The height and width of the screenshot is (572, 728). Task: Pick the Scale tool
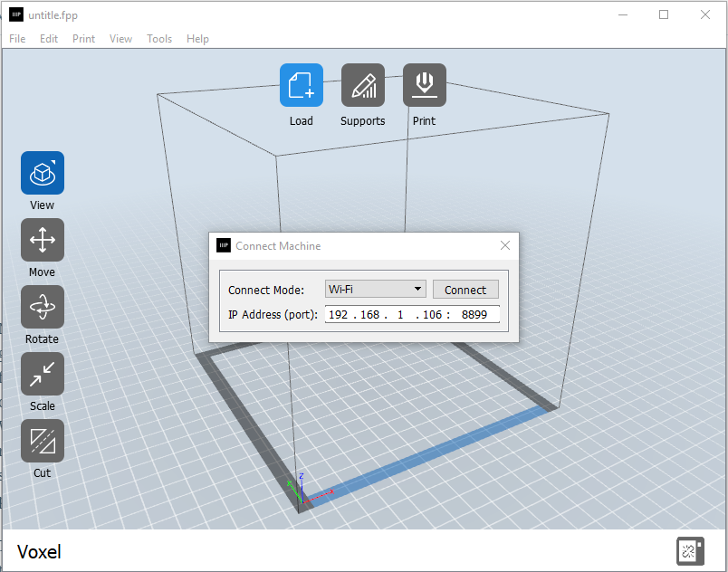(43, 374)
